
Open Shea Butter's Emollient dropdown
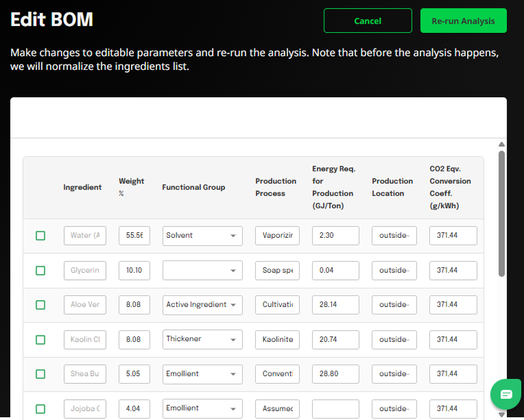point(202,374)
